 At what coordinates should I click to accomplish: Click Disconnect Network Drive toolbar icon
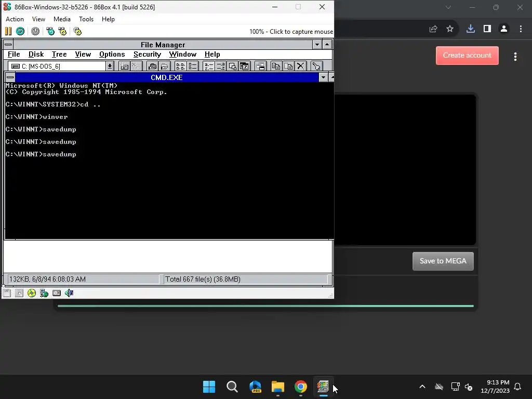point(137,66)
